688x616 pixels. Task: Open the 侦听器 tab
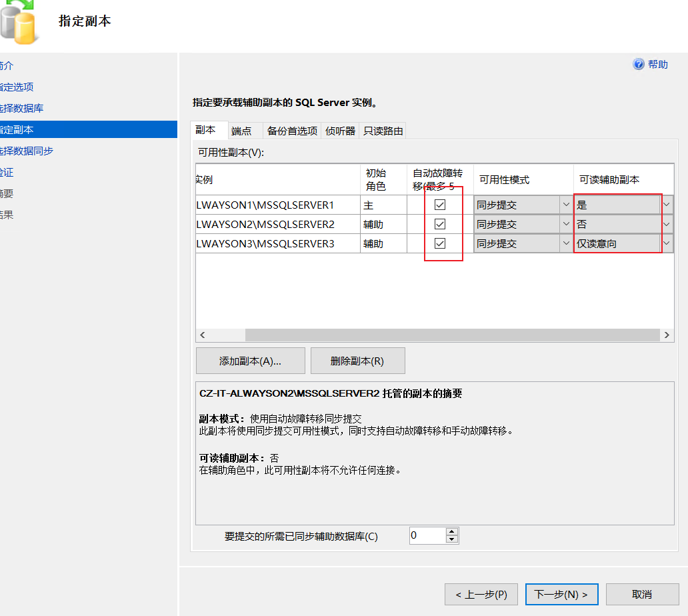point(340,131)
